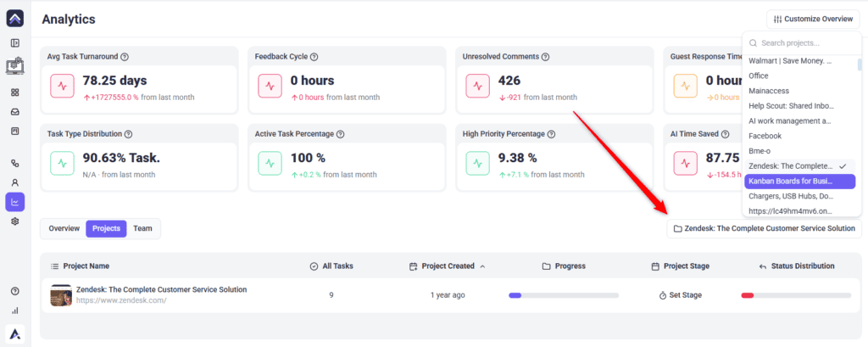Toggle the sidebar panel collapse icon

tap(15, 42)
